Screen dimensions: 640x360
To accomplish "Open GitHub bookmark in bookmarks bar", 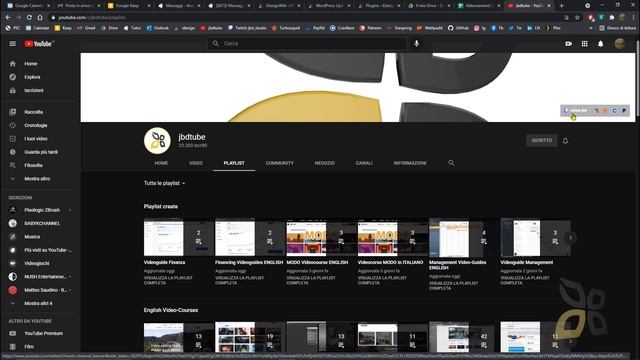I will (x=458, y=28).
